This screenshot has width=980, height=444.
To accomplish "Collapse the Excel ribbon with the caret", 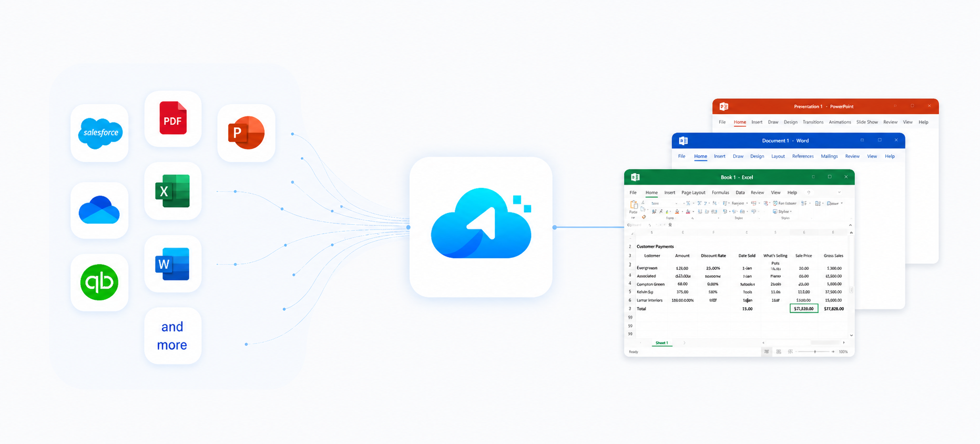I will [x=850, y=225].
